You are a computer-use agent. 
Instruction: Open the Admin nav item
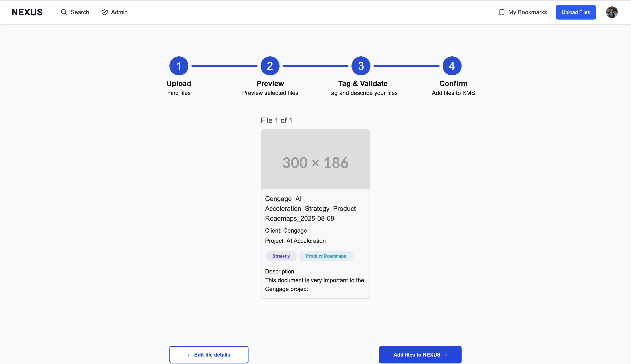point(114,12)
